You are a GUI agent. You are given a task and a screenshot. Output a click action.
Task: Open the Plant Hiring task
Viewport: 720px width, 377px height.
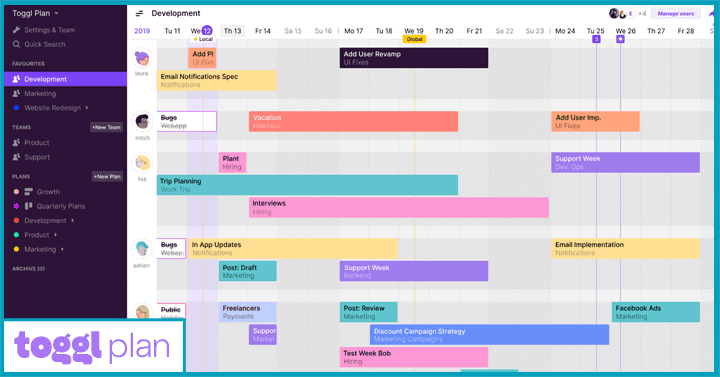click(x=232, y=163)
